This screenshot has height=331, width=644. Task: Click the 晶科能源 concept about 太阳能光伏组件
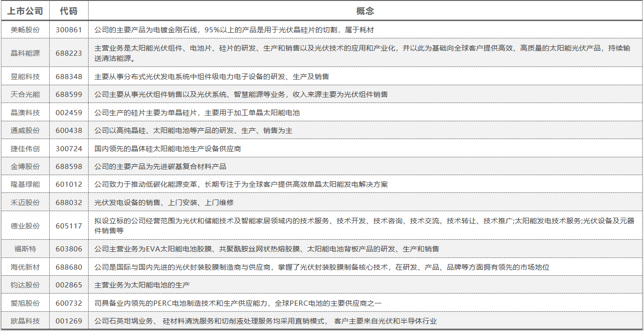pos(362,53)
